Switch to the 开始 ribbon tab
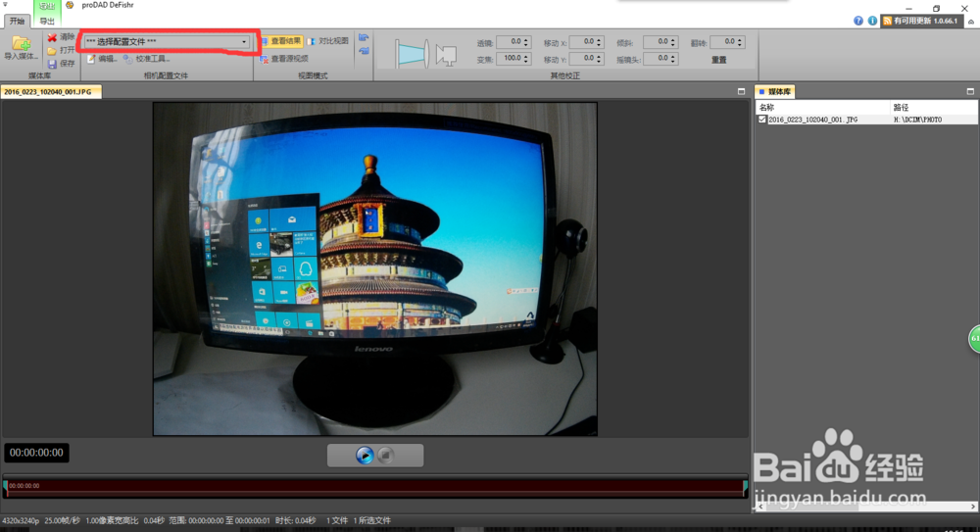 17,22
